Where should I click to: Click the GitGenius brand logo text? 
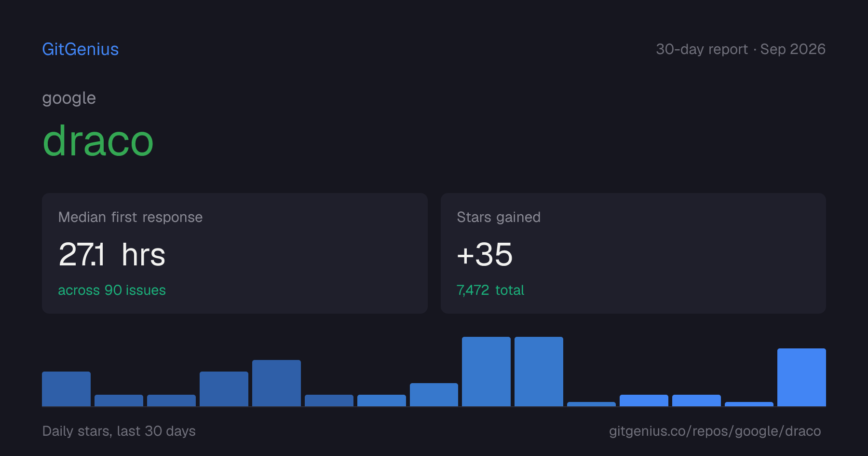point(80,49)
